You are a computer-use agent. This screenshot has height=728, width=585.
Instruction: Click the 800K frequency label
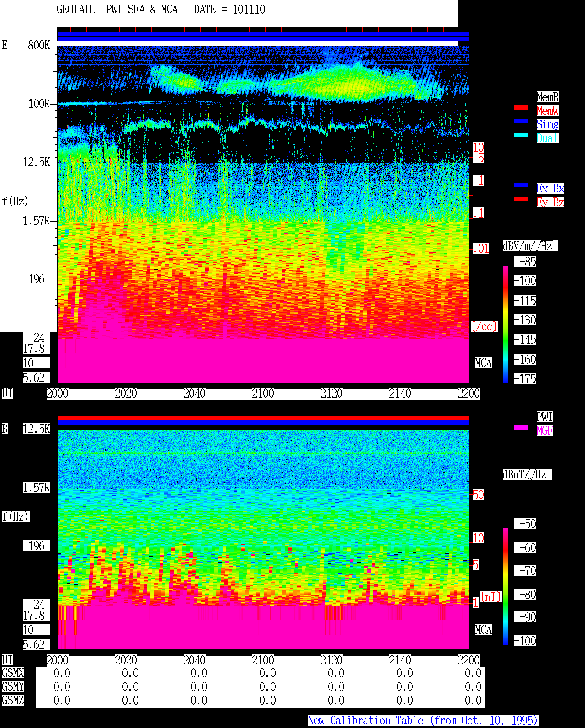tap(39, 45)
